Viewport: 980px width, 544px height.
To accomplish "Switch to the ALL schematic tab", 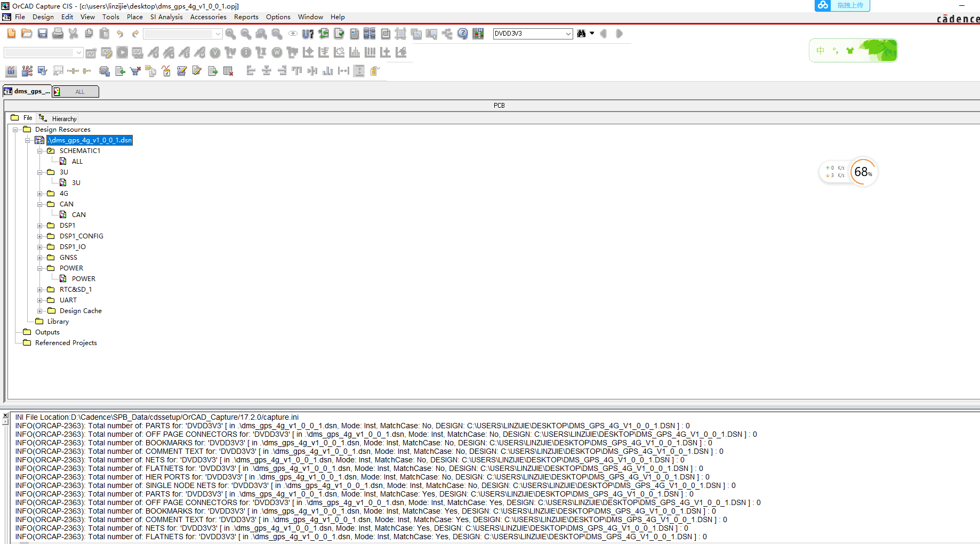I will (x=76, y=92).
